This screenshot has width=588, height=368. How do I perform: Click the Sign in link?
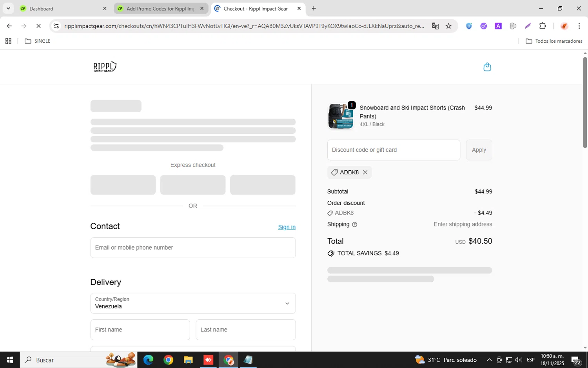click(287, 227)
